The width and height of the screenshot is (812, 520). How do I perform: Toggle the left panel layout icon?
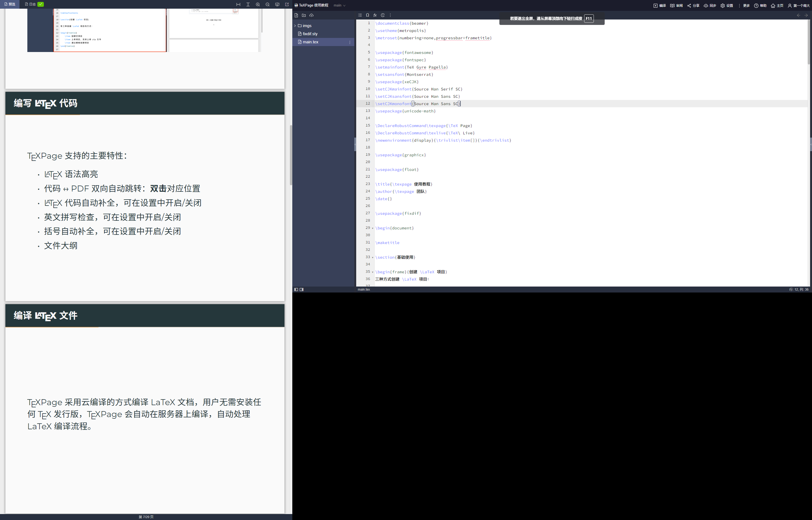point(296,289)
